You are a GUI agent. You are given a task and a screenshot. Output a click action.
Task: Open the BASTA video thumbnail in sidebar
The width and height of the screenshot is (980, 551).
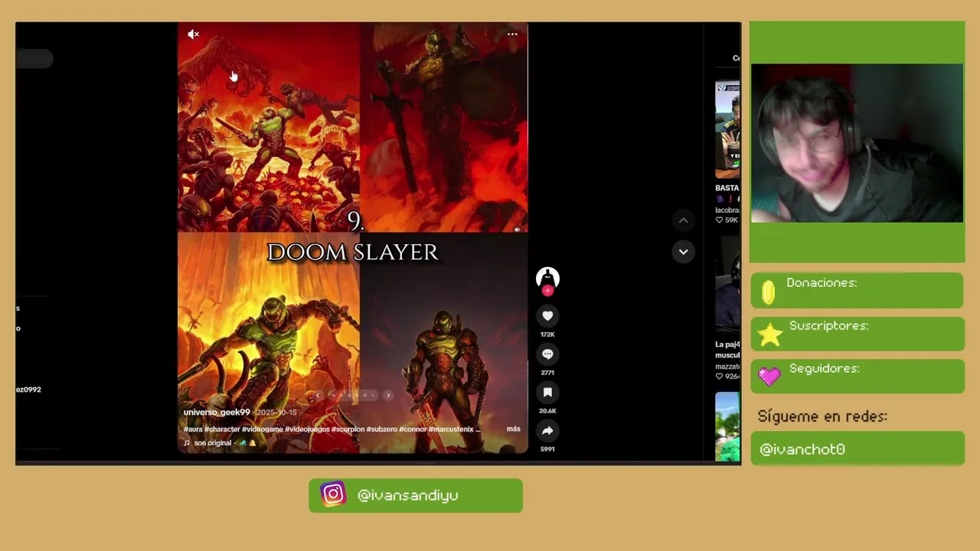coord(727,130)
